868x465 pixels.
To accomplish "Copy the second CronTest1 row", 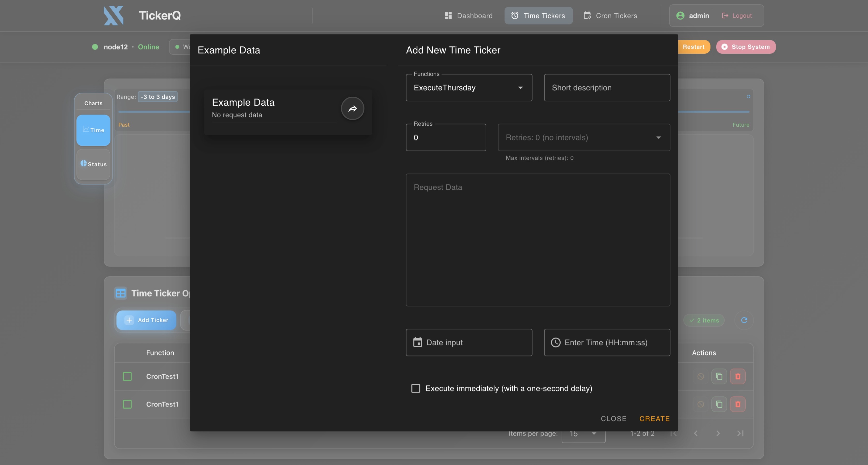I will tap(719, 404).
